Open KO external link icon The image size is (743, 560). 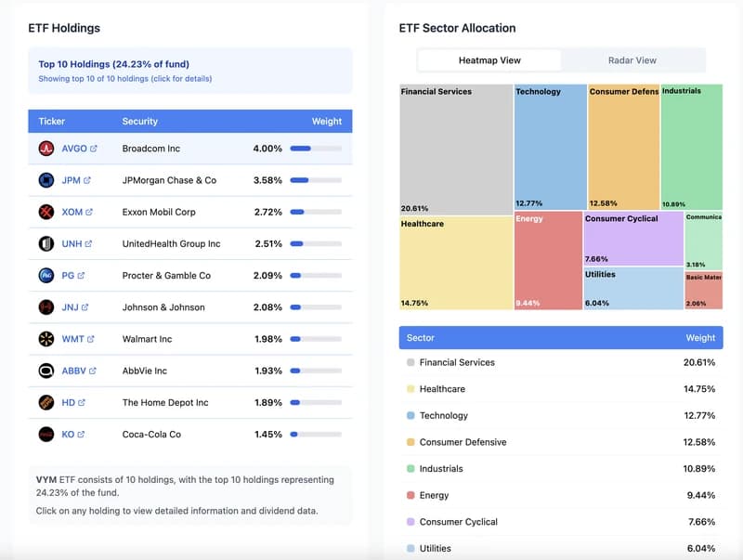click(81, 434)
